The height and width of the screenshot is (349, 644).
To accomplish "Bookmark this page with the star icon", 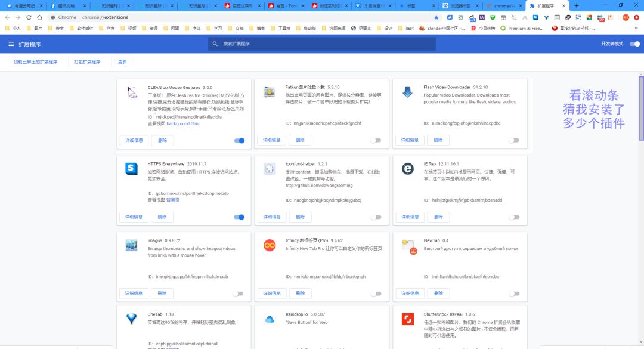I will (x=436, y=17).
